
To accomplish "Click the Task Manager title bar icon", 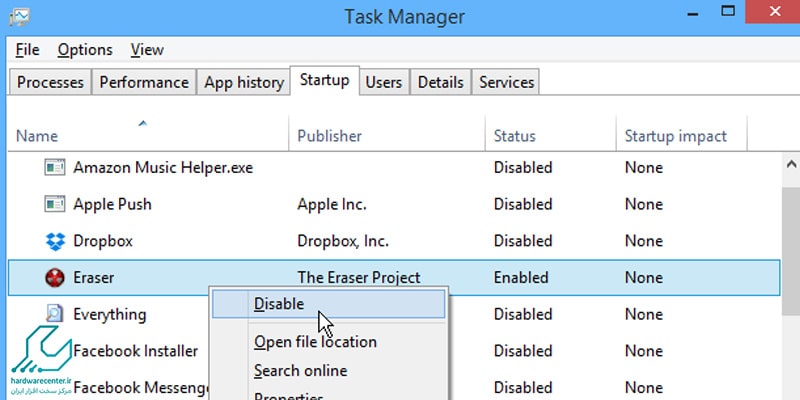I will (x=19, y=16).
